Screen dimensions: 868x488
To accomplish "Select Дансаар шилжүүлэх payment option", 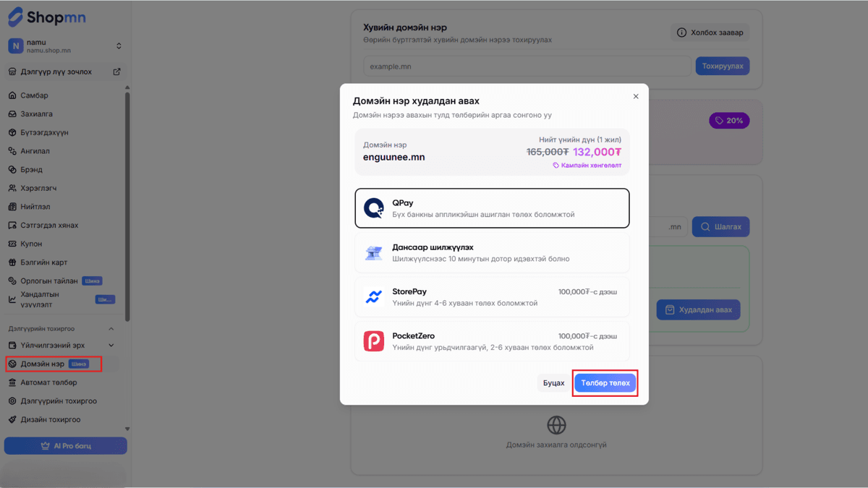I will pyautogui.click(x=492, y=253).
